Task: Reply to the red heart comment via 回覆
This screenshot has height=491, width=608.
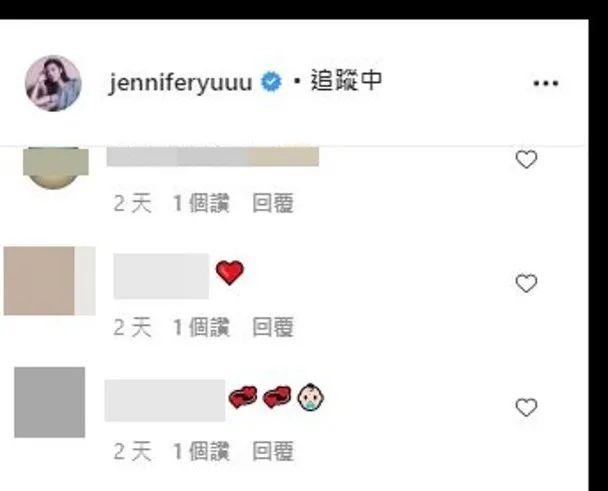Action: 273,327
